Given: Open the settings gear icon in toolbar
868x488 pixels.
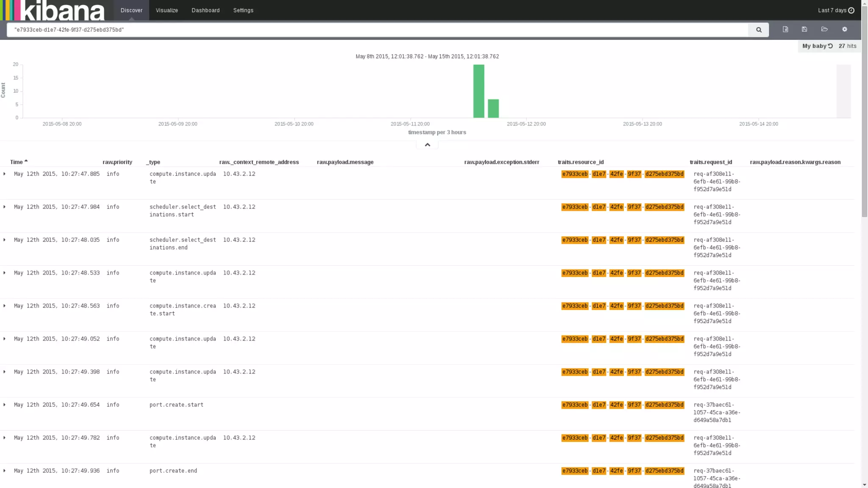Looking at the screenshot, I should (x=845, y=29).
